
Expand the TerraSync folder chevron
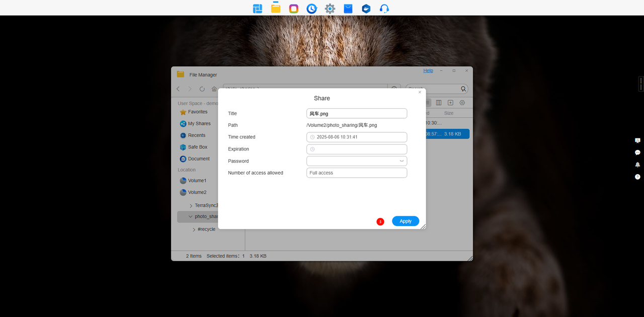[x=191, y=206]
